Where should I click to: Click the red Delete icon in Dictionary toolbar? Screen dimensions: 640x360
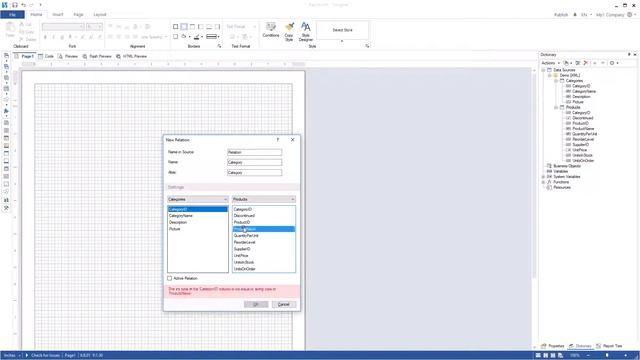(x=586, y=63)
